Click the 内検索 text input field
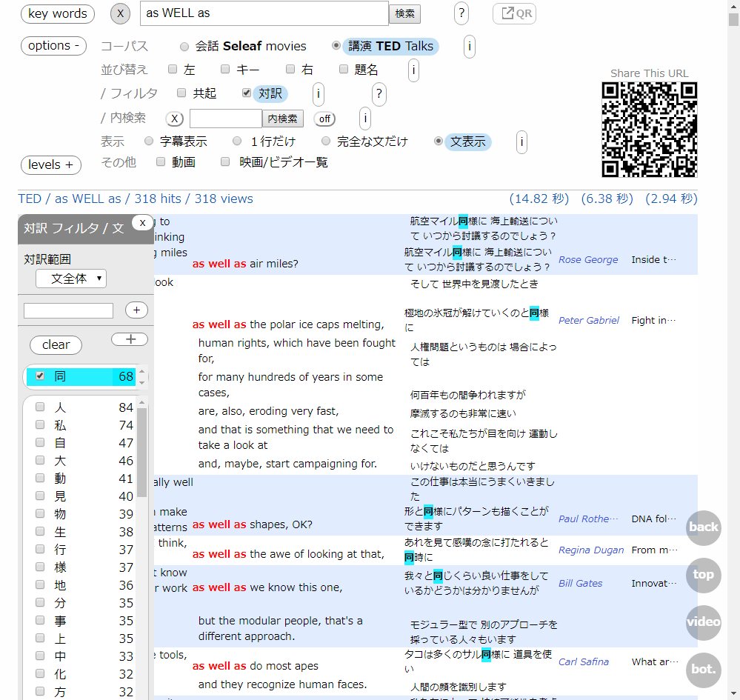The image size is (740, 700). 225,119
